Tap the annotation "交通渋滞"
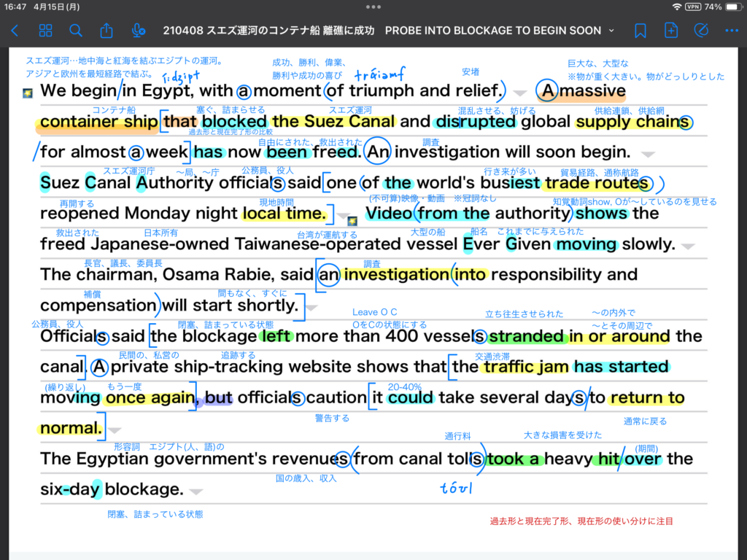 click(x=492, y=356)
